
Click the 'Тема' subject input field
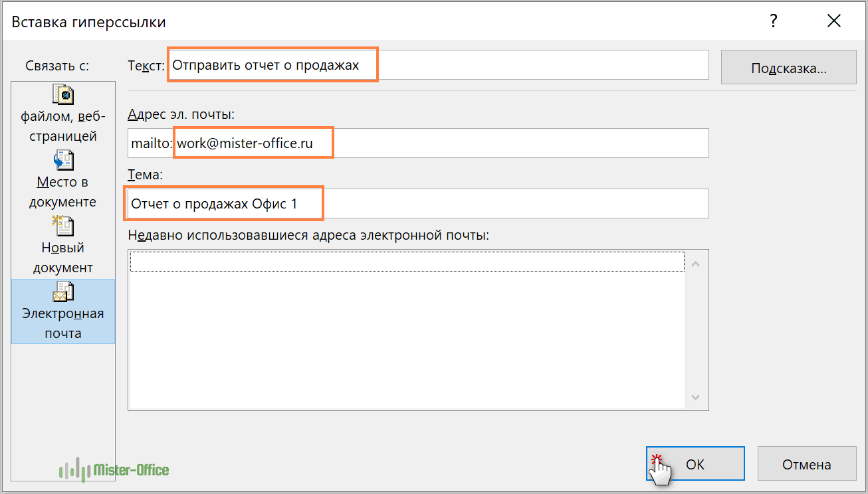(x=417, y=204)
